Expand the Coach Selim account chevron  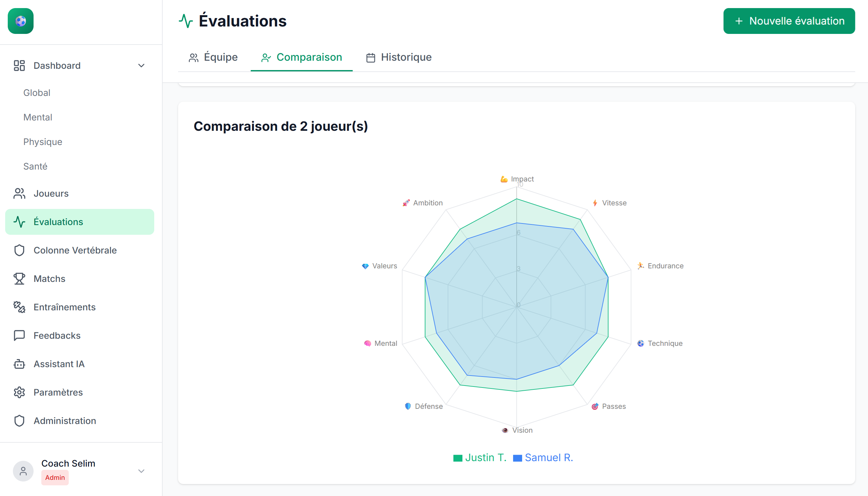pyautogui.click(x=141, y=471)
